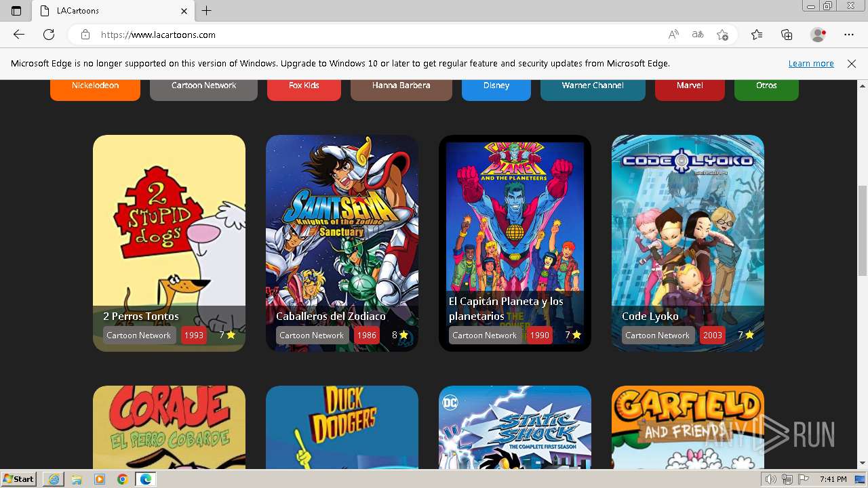
Task: Click the 1986 year badge
Action: 367,335
